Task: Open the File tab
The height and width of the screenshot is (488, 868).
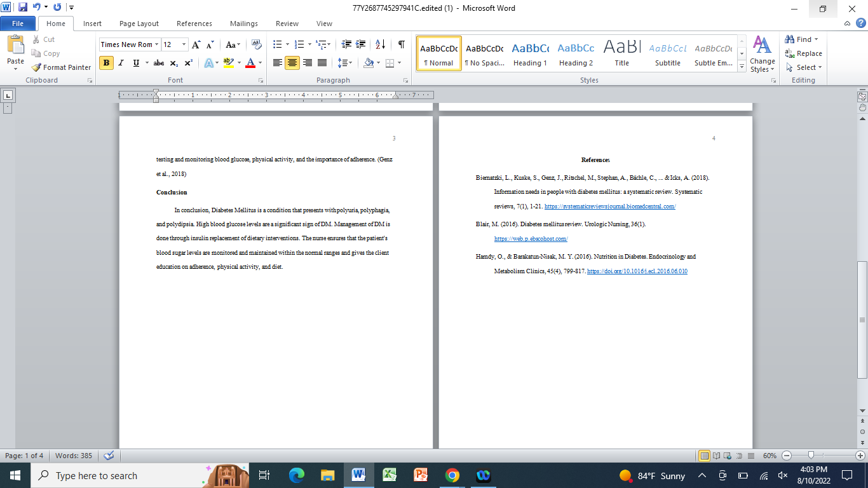Action: [x=18, y=24]
